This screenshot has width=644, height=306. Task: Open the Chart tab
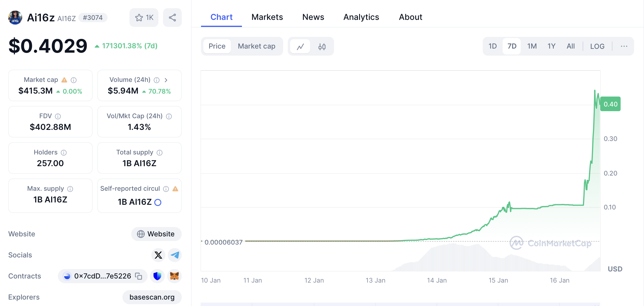pos(221,17)
